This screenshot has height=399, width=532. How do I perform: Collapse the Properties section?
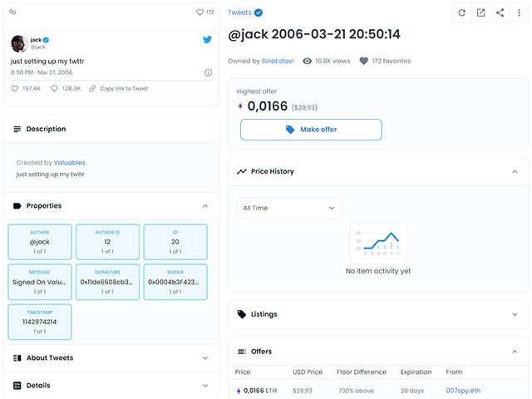(x=205, y=206)
